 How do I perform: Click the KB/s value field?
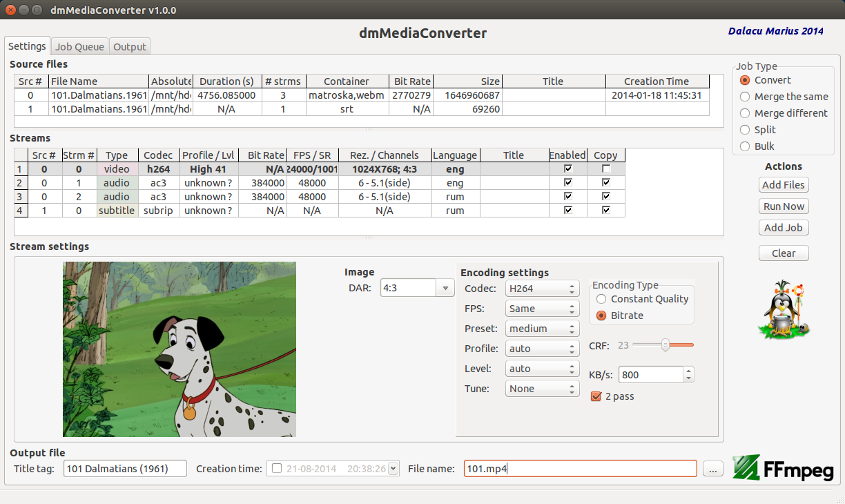pyautogui.click(x=651, y=375)
